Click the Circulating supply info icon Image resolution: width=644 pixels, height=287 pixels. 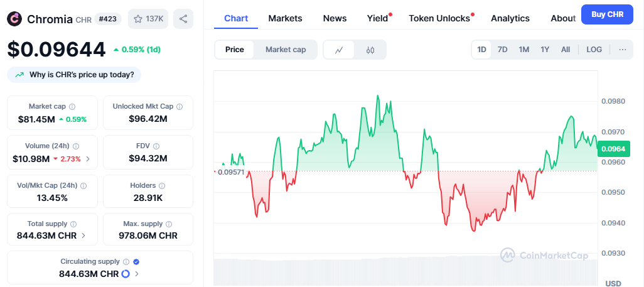click(126, 261)
